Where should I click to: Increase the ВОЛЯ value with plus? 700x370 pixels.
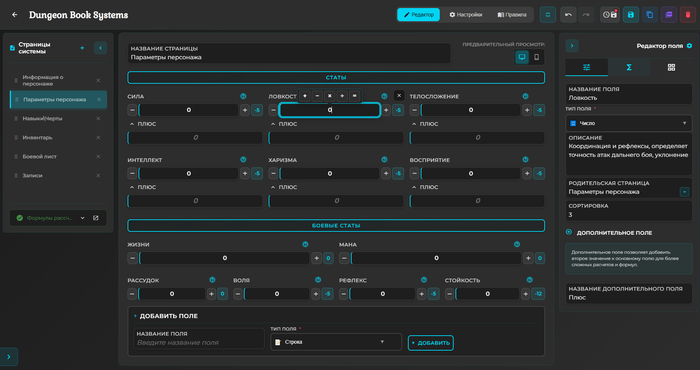pos(316,294)
